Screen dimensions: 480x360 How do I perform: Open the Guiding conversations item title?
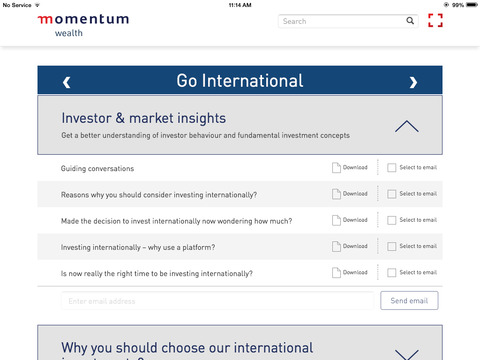(x=97, y=168)
